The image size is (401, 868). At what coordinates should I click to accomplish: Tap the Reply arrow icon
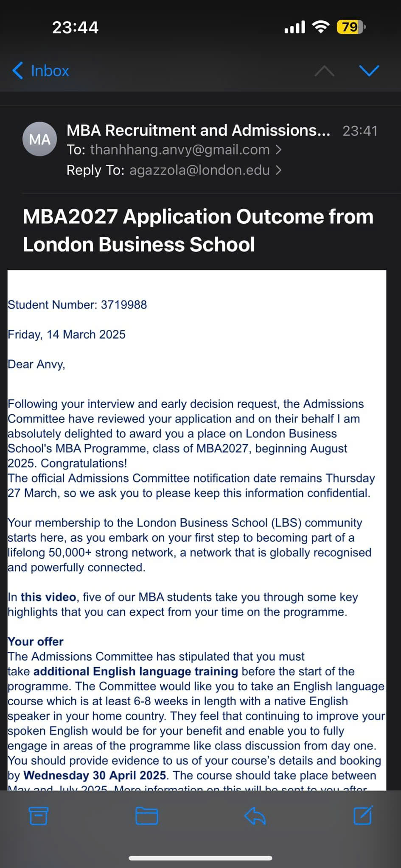pyautogui.click(x=255, y=816)
